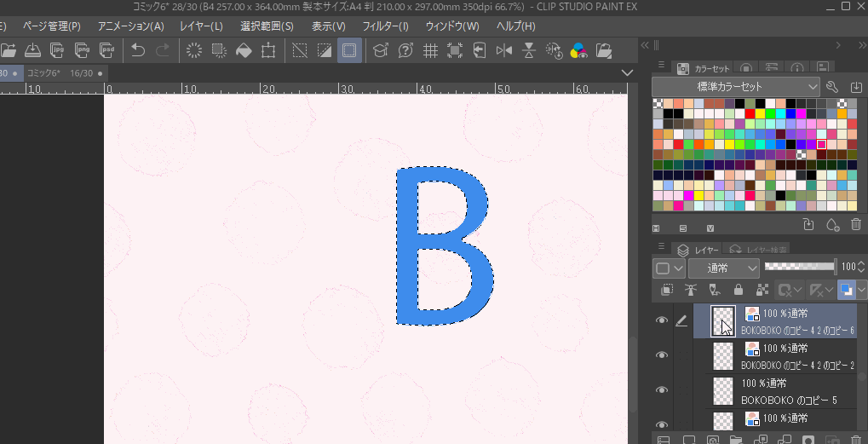Click the Invert selection toolbar icon

coord(324,50)
